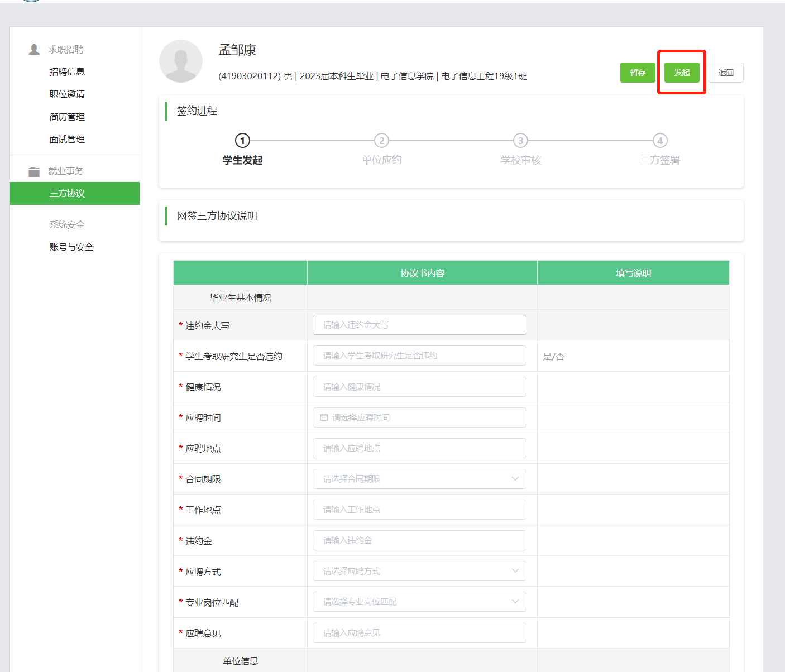Open the 应聘方式 dropdown list

click(x=419, y=571)
